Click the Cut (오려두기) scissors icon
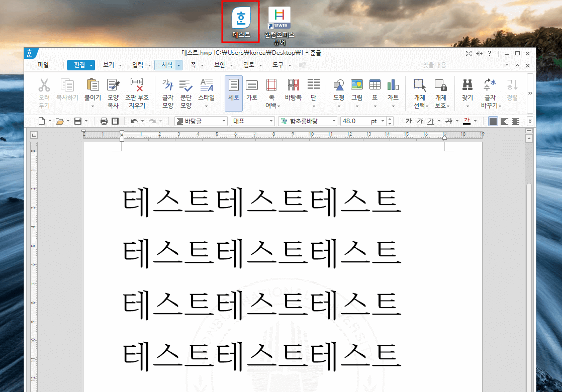This screenshot has width=562, height=392. pos(44,85)
